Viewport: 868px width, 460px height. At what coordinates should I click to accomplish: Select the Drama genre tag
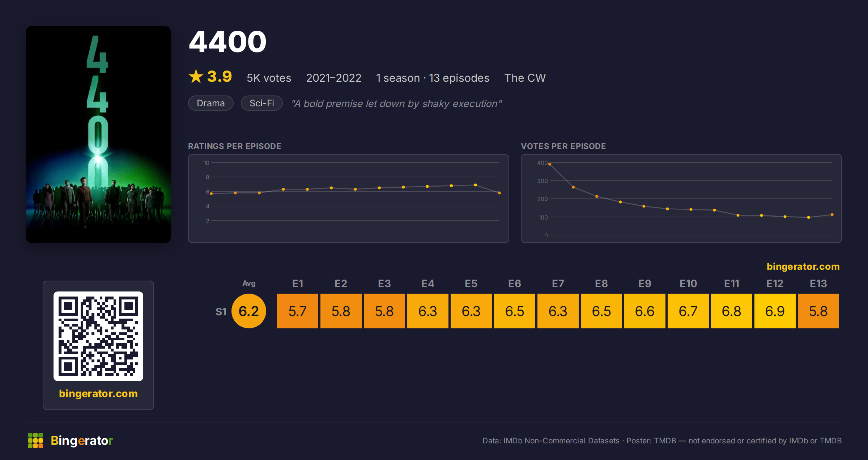click(x=211, y=103)
